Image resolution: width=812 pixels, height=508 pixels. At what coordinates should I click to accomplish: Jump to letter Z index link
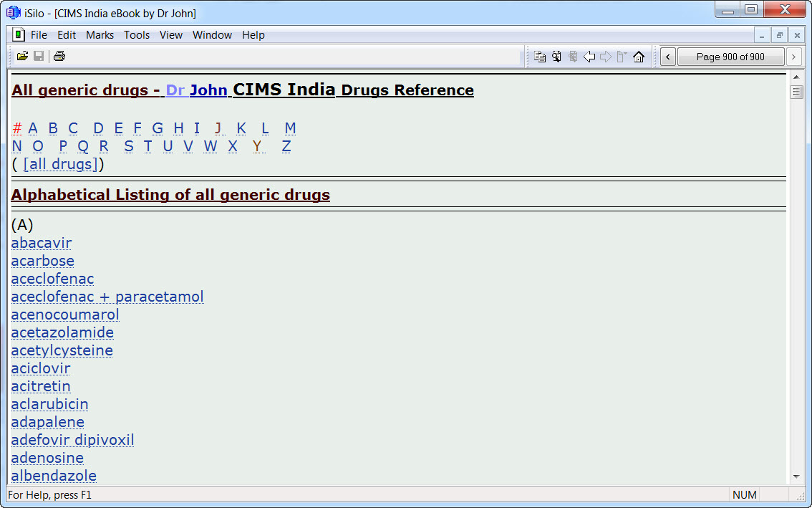(x=286, y=146)
